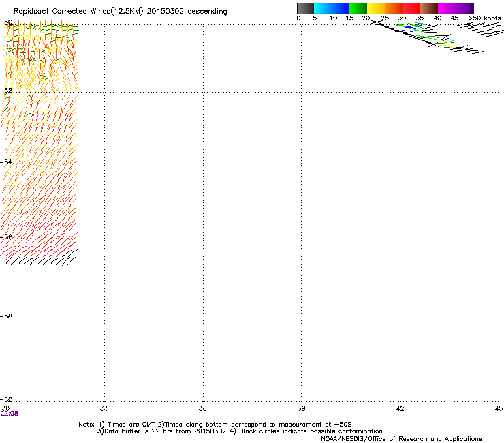Image resolution: width=504 pixels, height=443 pixels.
Task: Click the 33 longitude axis label
Action: pos(104,408)
